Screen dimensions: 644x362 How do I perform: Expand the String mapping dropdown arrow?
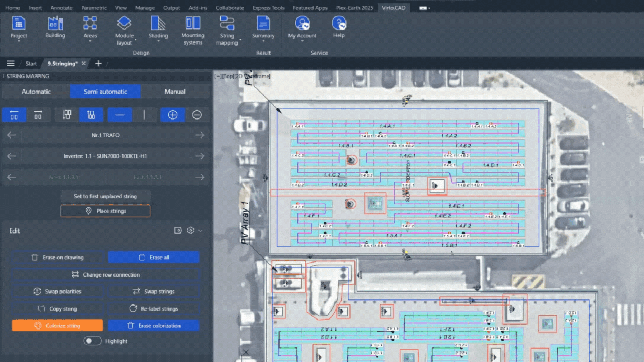click(240, 40)
